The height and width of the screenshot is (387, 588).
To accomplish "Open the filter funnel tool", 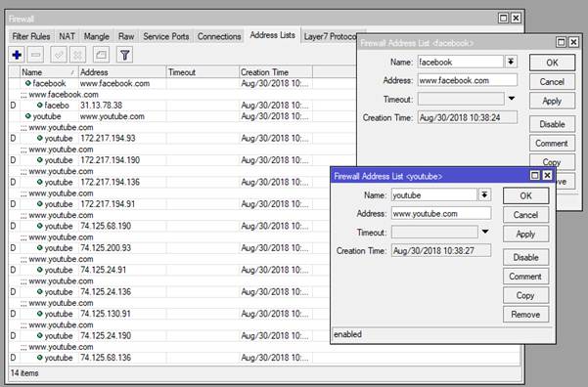I will tap(124, 55).
